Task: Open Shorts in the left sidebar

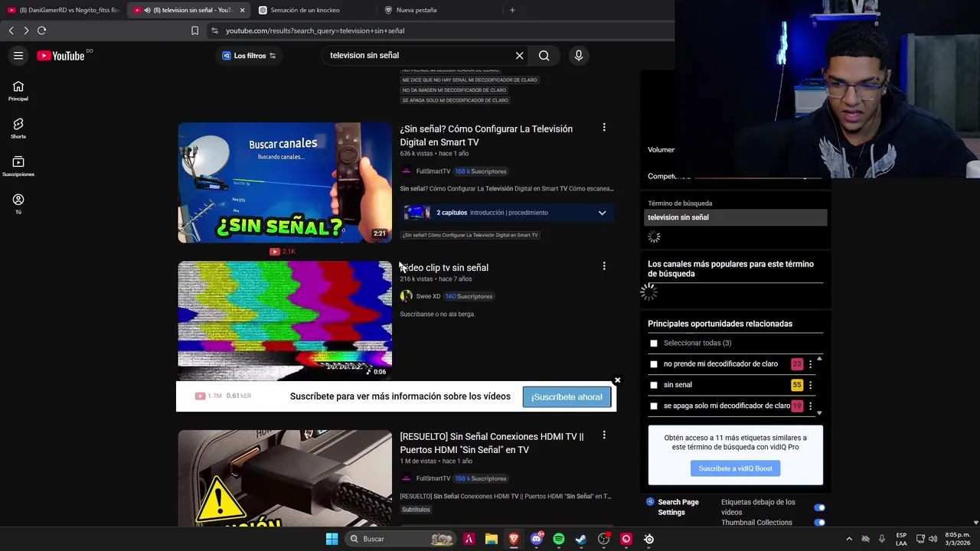Action: 18,129
